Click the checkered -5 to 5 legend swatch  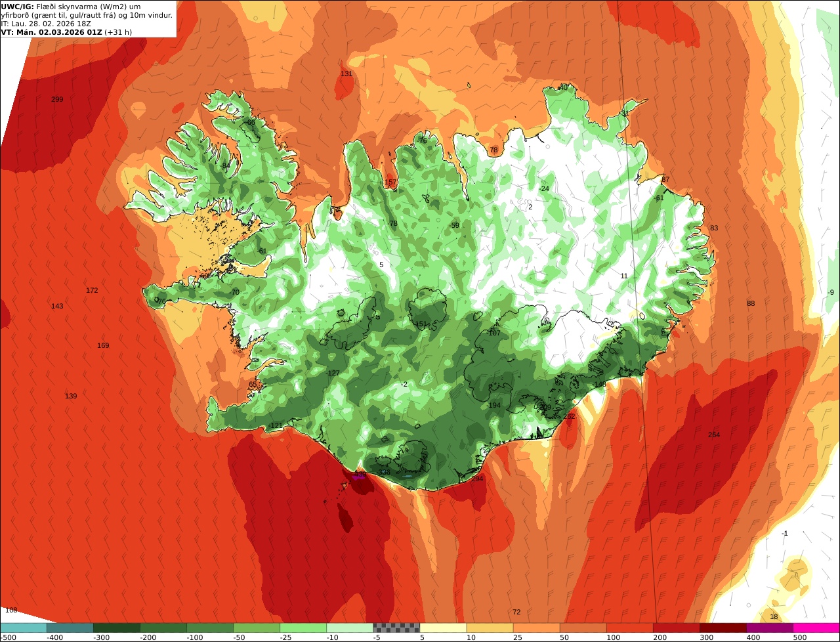click(x=396, y=628)
